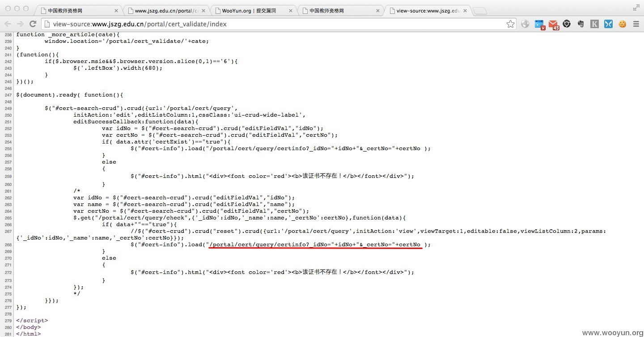644x337 pixels.
Task: Open the gray K extension
Action: coord(594,24)
